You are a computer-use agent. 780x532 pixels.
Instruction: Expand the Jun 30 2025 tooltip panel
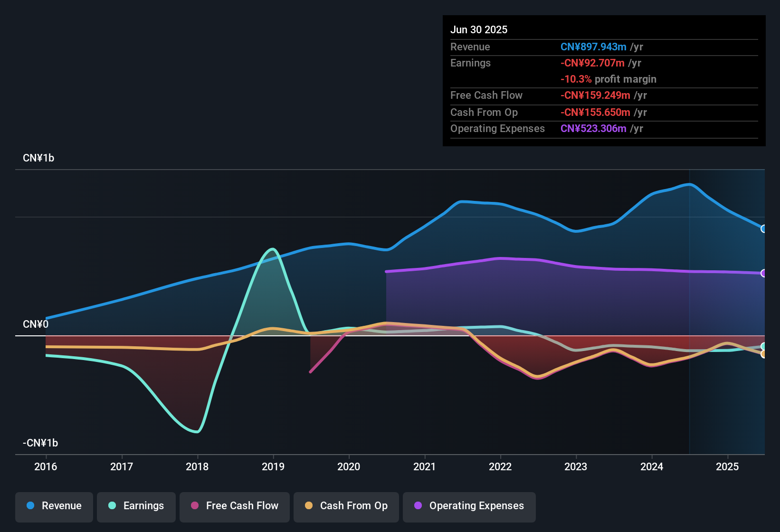479,29
